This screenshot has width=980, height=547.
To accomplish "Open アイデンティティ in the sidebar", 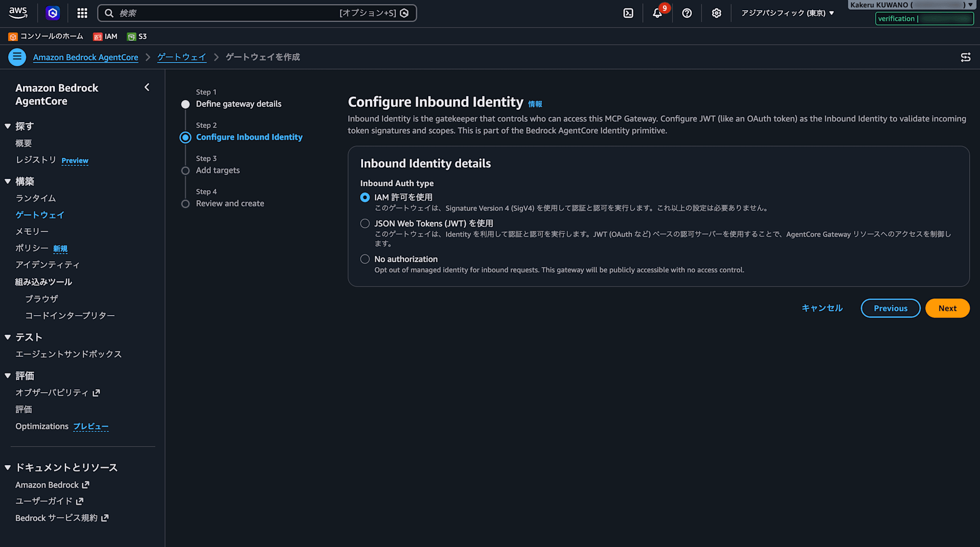I will (48, 265).
